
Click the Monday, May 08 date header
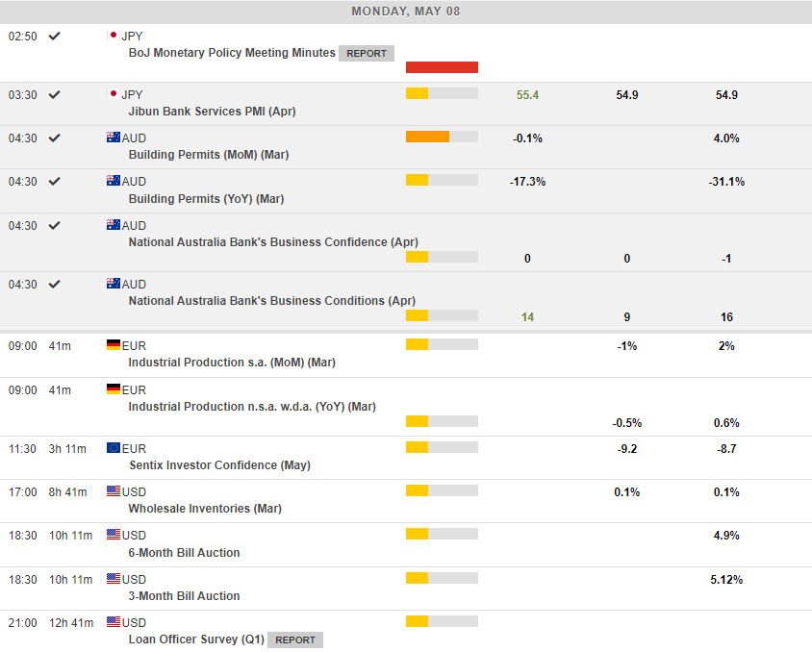coord(406,12)
